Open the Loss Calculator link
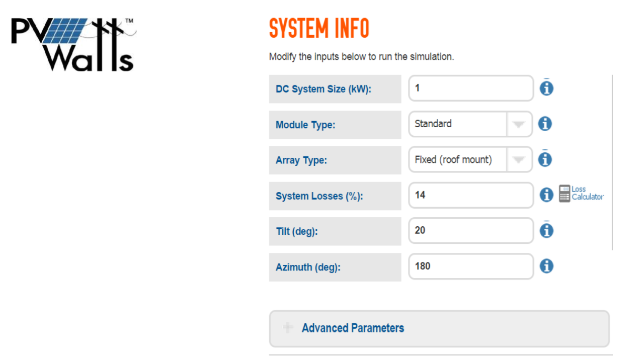644x362 pixels. 587,193
